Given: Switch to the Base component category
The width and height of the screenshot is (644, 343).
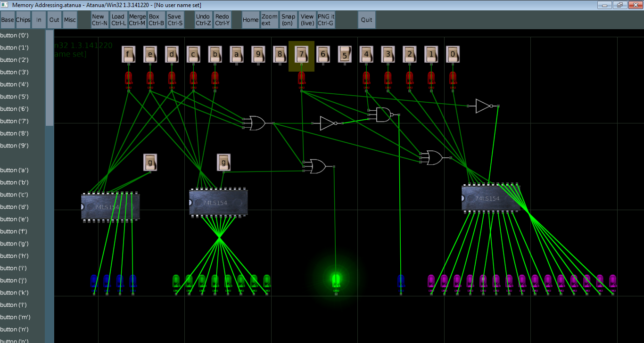Looking at the screenshot, I should tap(8, 20).
